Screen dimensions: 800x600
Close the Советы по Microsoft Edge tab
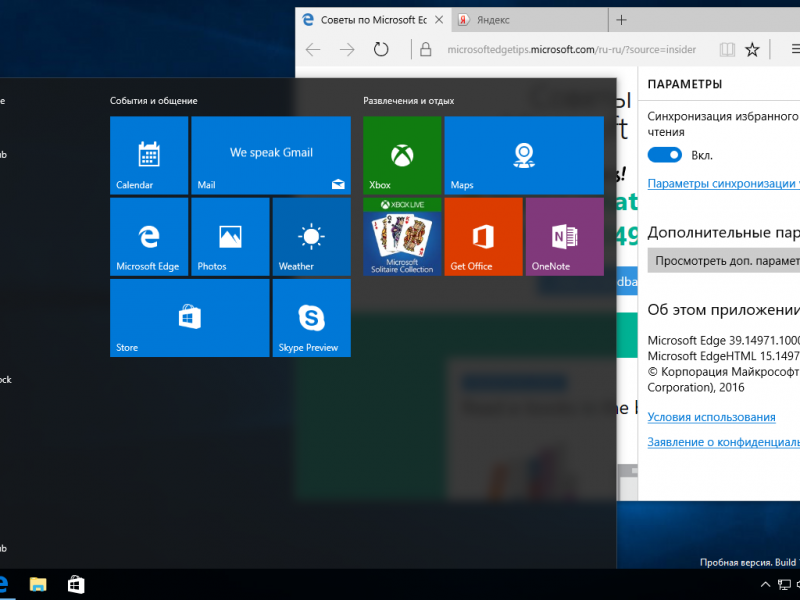(439, 20)
